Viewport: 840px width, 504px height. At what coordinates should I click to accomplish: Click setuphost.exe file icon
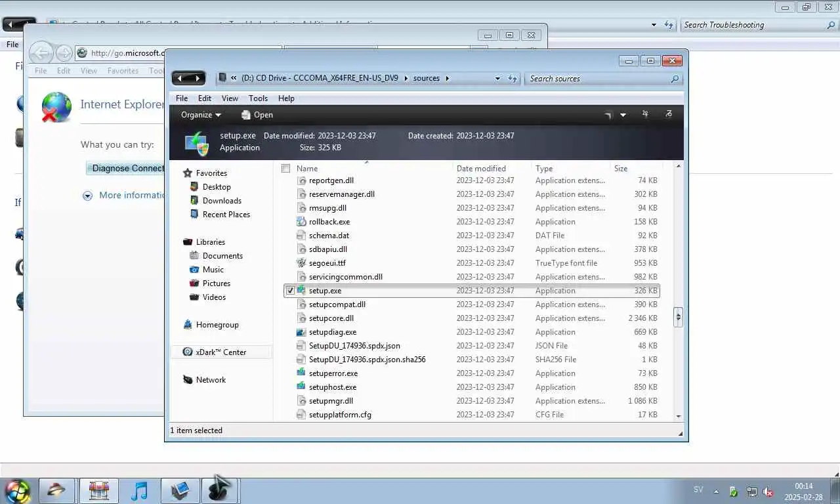pos(301,387)
